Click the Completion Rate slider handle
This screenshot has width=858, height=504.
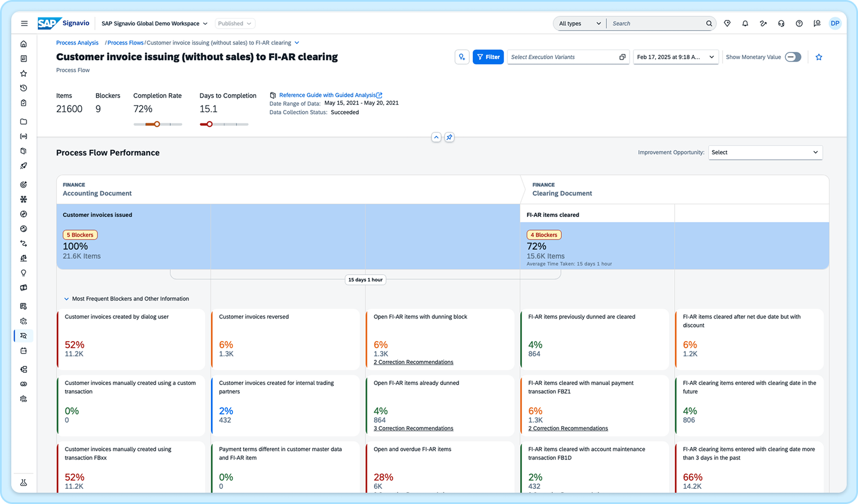point(157,124)
